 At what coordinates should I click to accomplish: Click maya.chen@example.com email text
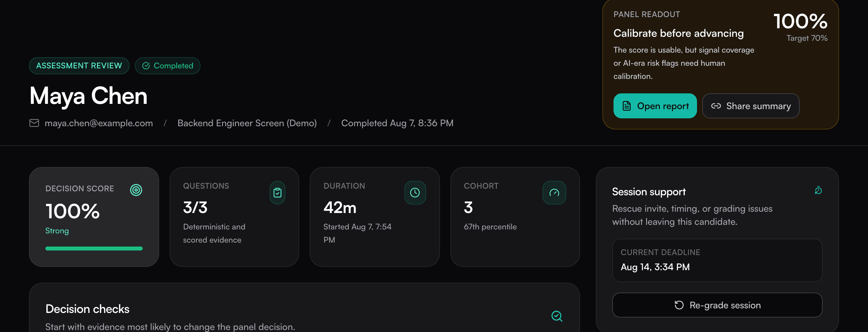click(x=99, y=123)
